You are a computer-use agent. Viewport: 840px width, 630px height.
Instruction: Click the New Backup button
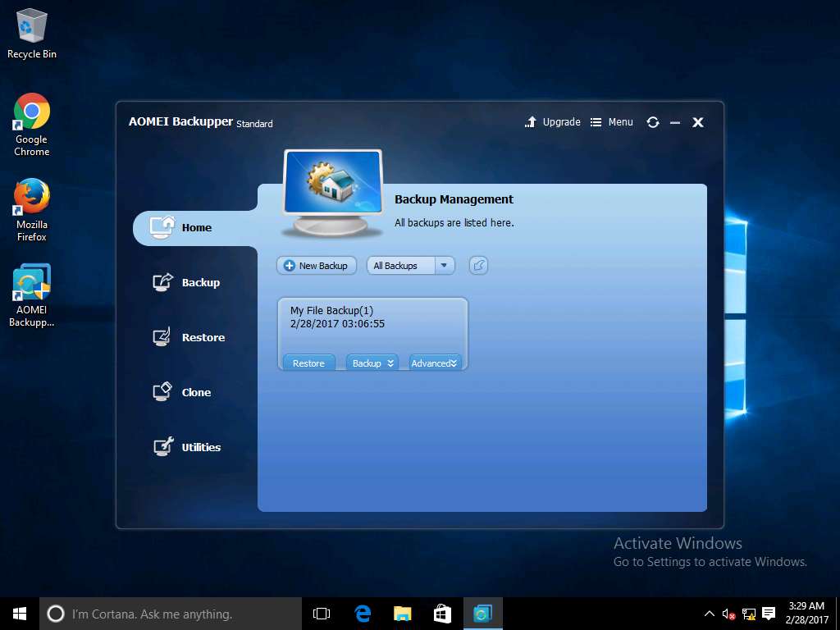pyautogui.click(x=317, y=266)
